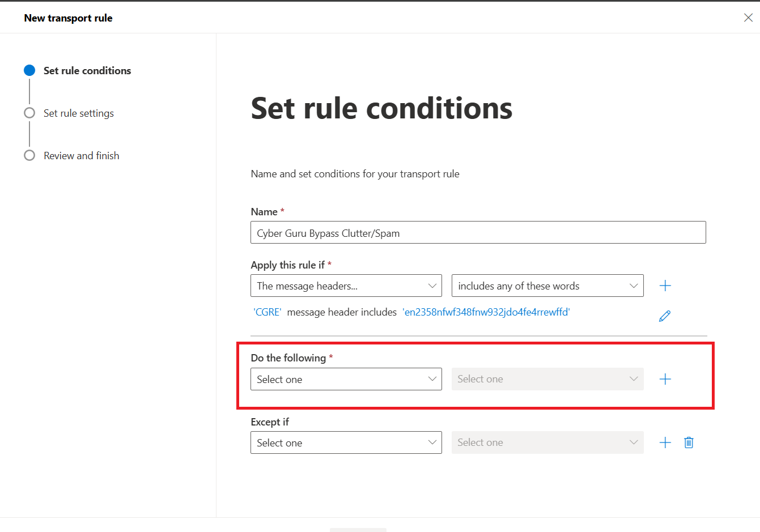Click disabled second dropdown under Do the following
The height and width of the screenshot is (532, 760).
pos(547,379)
